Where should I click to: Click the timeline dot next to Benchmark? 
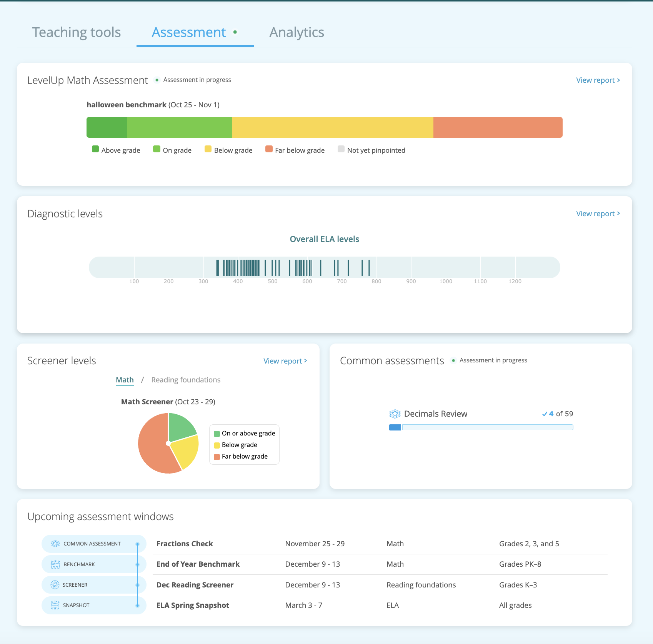pyautogui.click(x=138, y=564)
